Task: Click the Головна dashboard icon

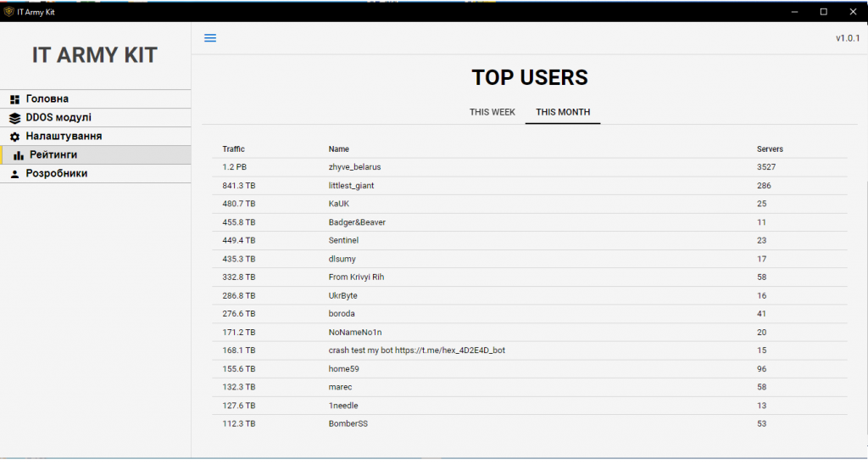Action: pyautogui.click(x=15, y=100)
